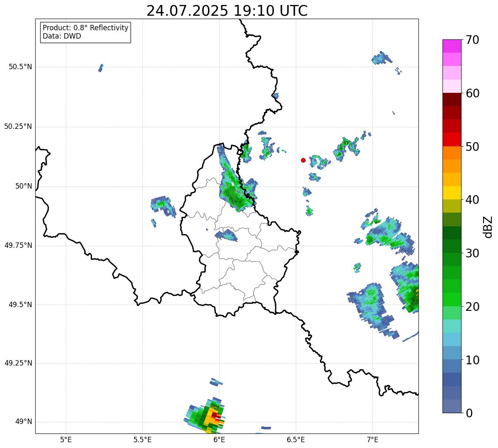Click the "Product: 0.8° Reflectivity" label
Image resolution: width=498 pixels, height=448 pixels.
click(86, 28)
